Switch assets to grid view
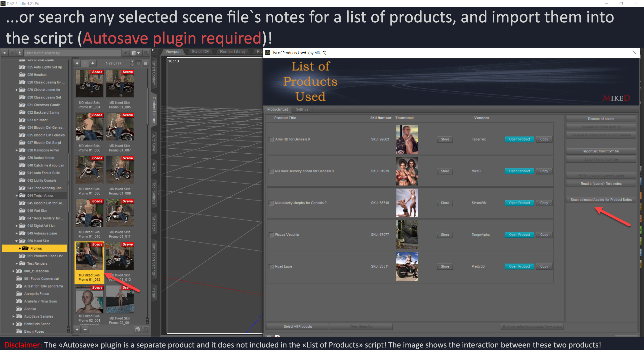Screen dimensions: 644x350 138,63
